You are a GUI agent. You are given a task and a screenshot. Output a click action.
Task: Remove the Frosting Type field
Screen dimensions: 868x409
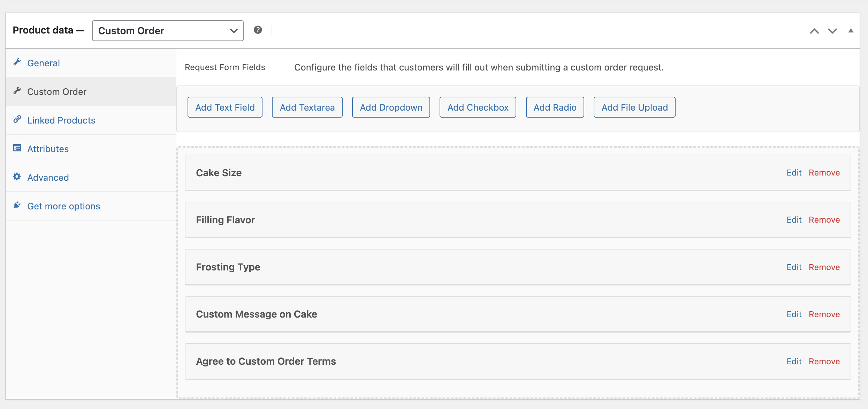tap(824, 267)
